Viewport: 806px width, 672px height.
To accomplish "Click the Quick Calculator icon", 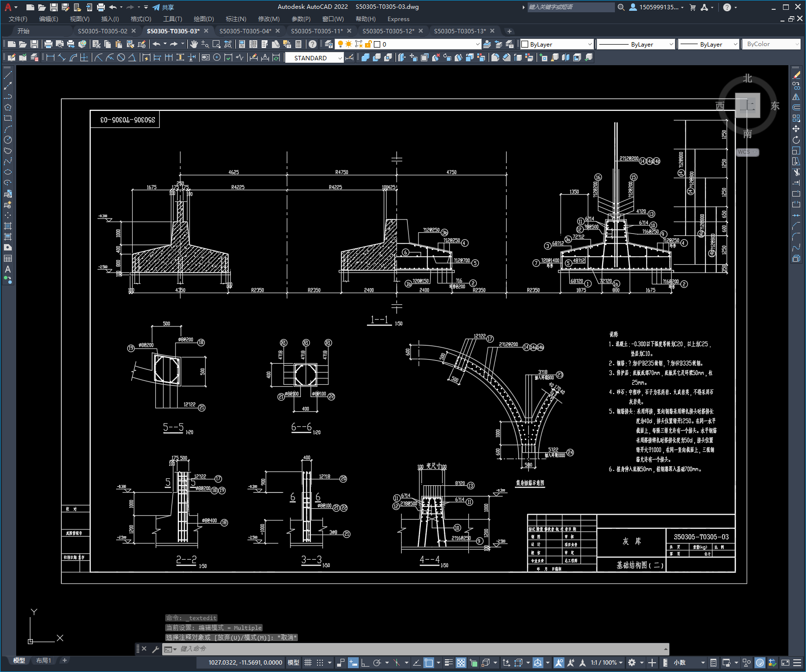I will [x=298, y=44].
